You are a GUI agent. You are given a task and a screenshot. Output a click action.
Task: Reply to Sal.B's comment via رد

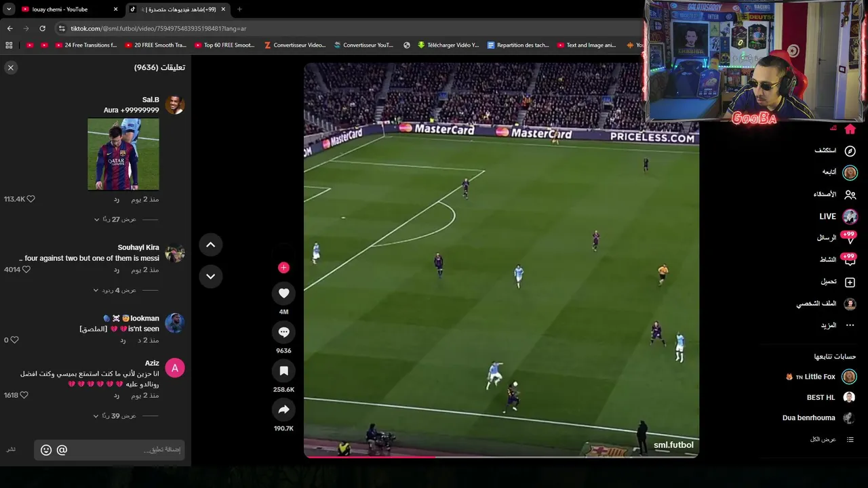pyautogui.click(x=116, y=199)
